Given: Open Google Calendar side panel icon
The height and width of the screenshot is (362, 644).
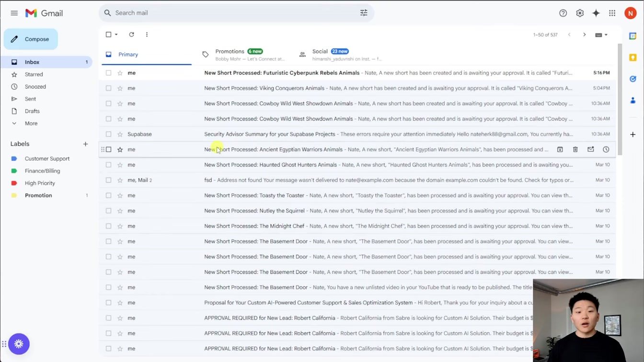Looking at the screenshot, I should [633, 36].
